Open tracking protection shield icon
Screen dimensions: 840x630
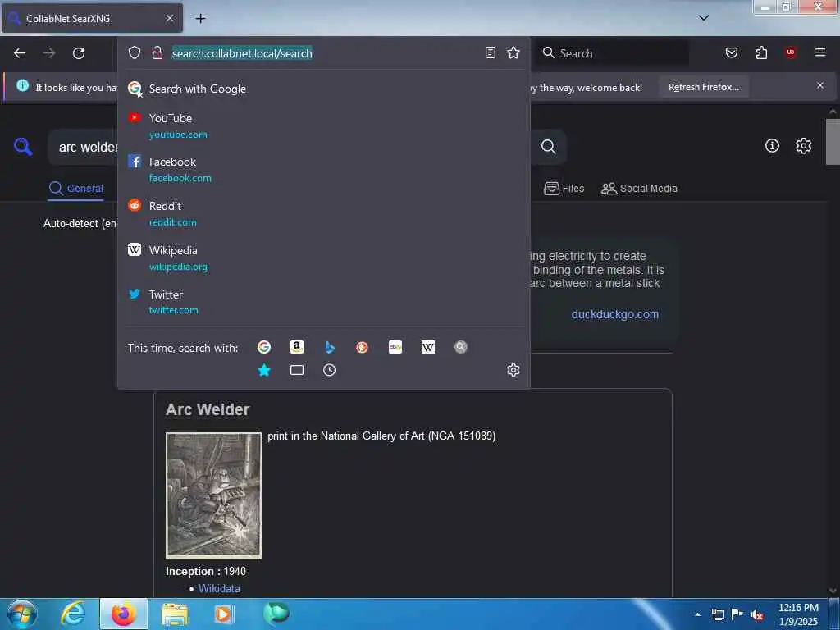coord(135,52)
